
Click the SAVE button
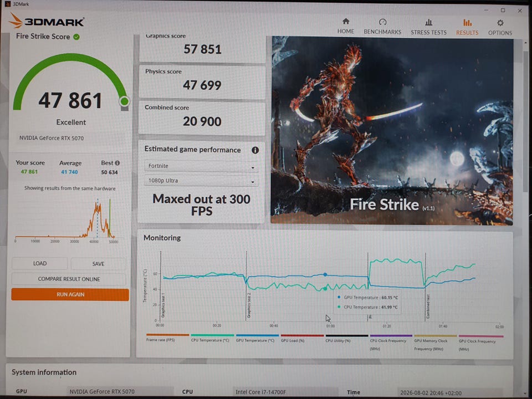[x=99, y=264]
